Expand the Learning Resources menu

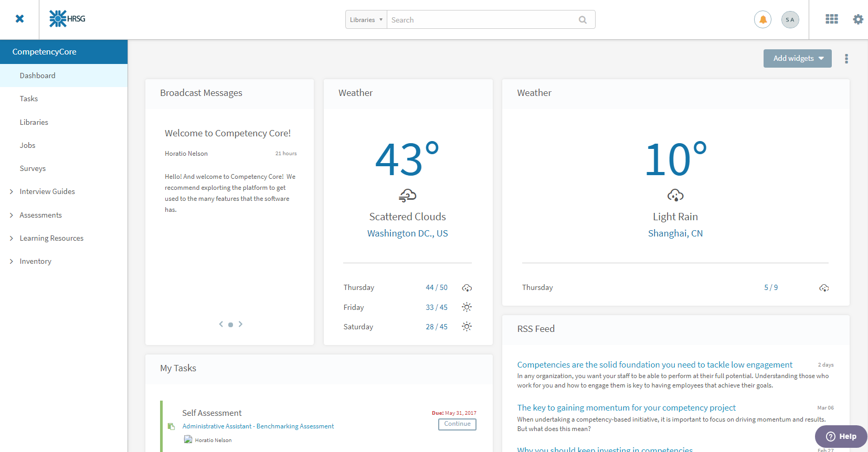pyautogui.click(x=12, y=238)
